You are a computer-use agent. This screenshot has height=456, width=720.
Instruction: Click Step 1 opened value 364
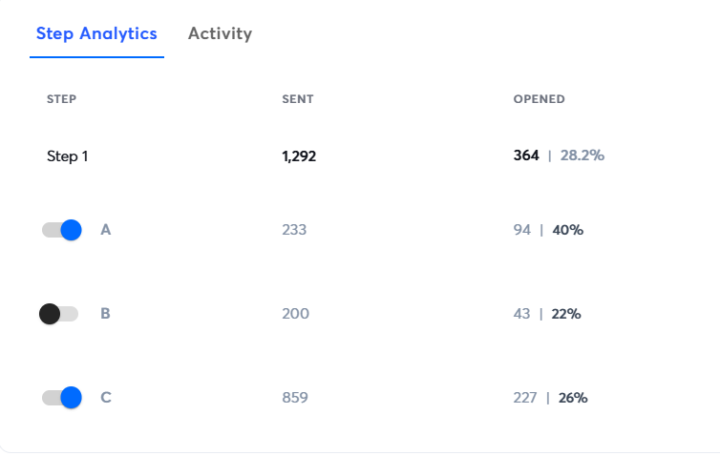click(x=526, y=156)
